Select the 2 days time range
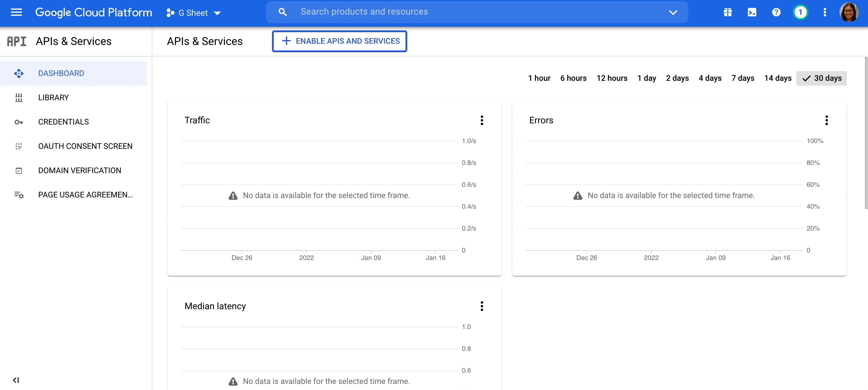The image size is (868, 390). (677, 78)
